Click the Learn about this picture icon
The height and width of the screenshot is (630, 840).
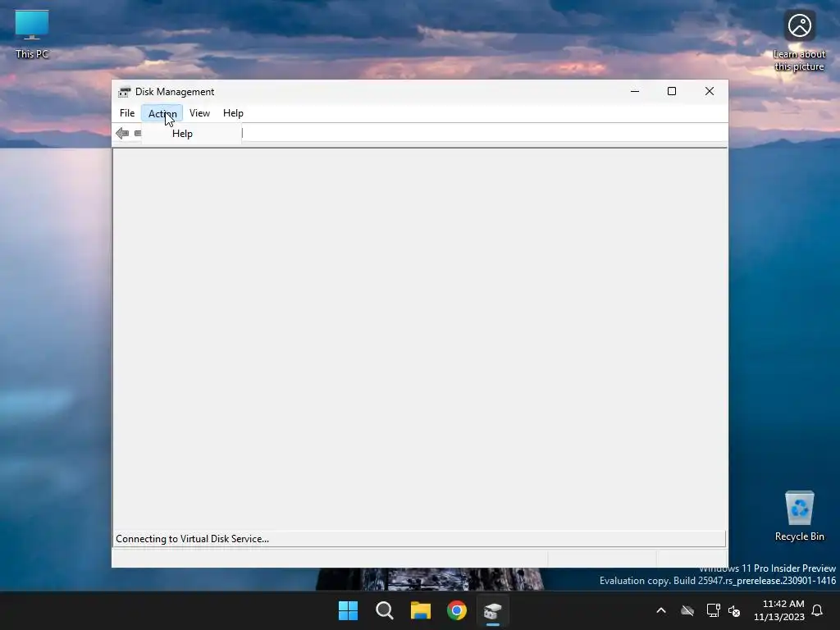pyautogui.click(x=799, y=42)
